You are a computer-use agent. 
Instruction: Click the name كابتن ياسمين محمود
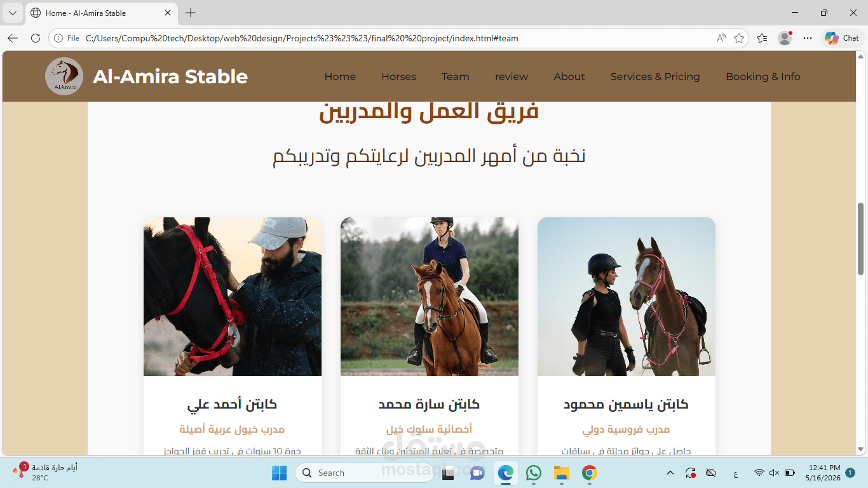pyautogui.click(x=627, y=404)
